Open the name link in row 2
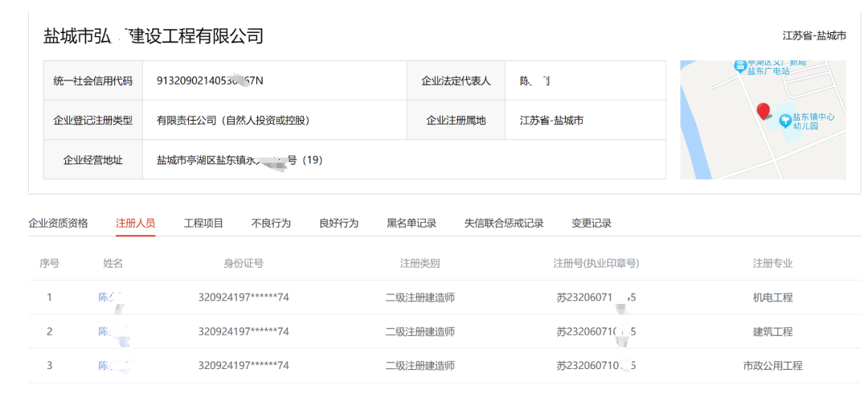The image size is (868, 398). pos(108,331)
